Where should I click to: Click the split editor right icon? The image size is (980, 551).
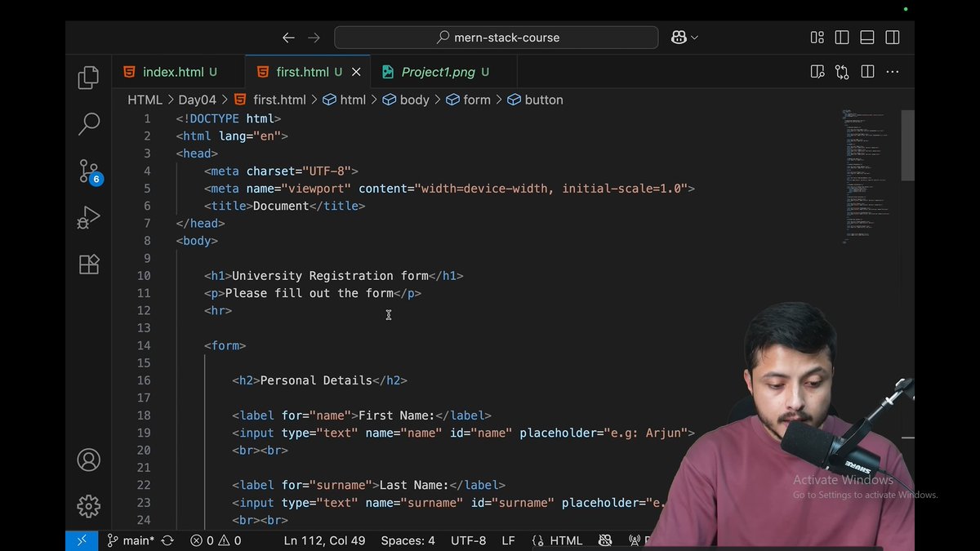867,72
